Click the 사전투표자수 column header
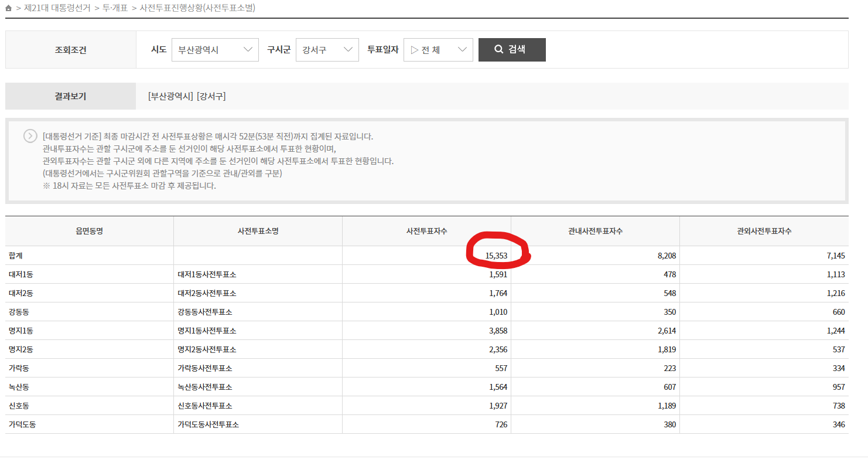 pos(426,231)
